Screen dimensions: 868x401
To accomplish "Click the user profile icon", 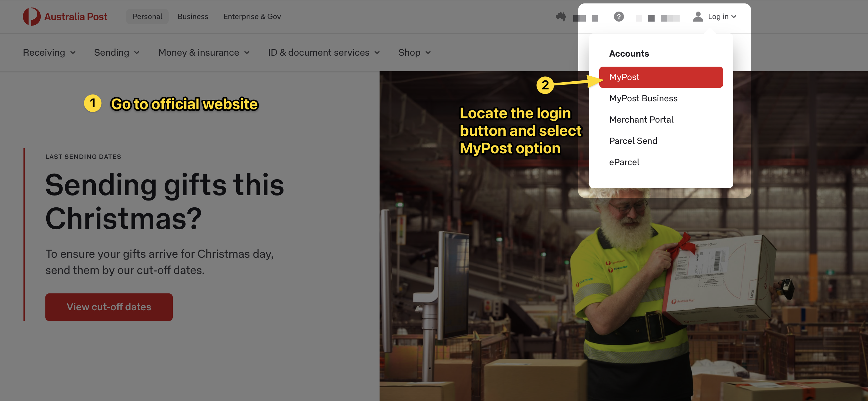I will tap(697, 17).
